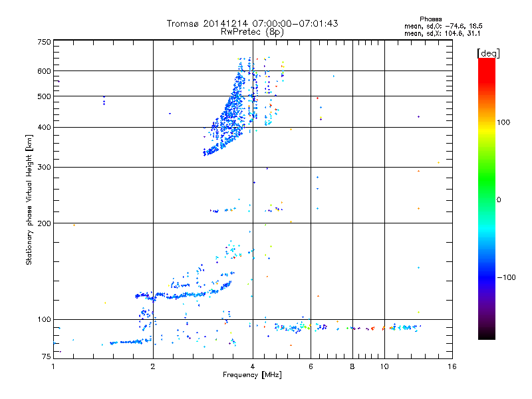Image resolution: width=532 pixels, height=399 pixels.
Task: Click the echo band between 10 and 12 MHz
Action: 405,327
